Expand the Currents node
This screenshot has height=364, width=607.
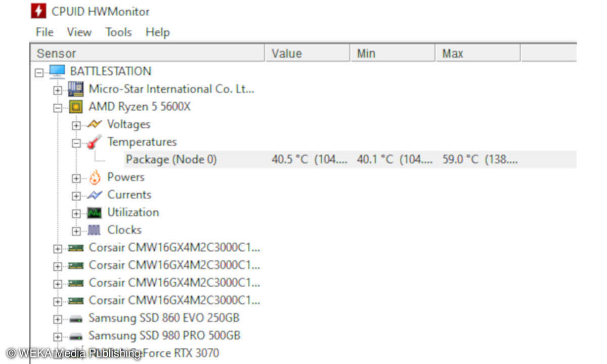[76, 196]
